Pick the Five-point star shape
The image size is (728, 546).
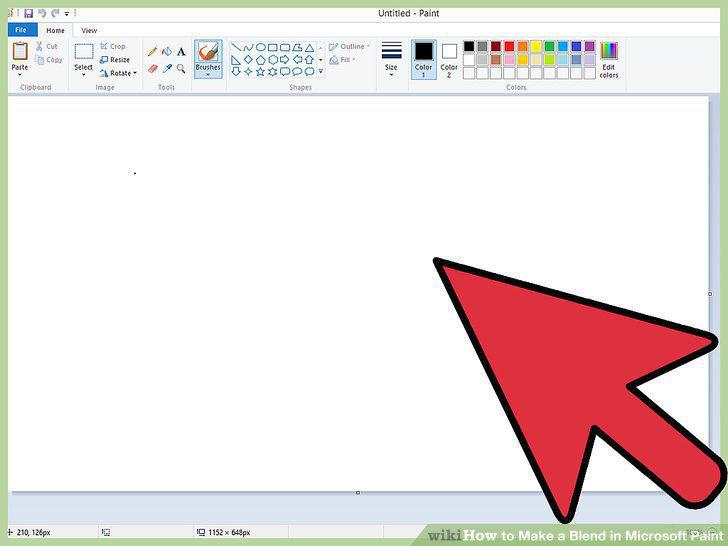(x=260, y=72)
